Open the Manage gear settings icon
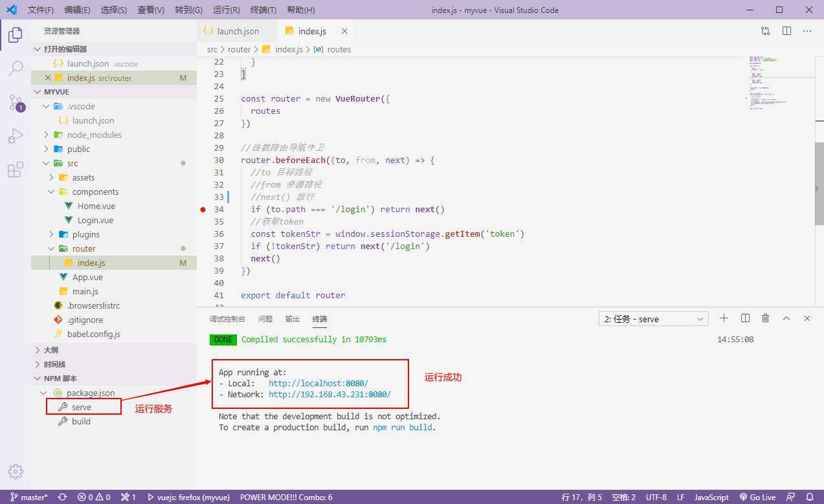 (x=16, y=472)
